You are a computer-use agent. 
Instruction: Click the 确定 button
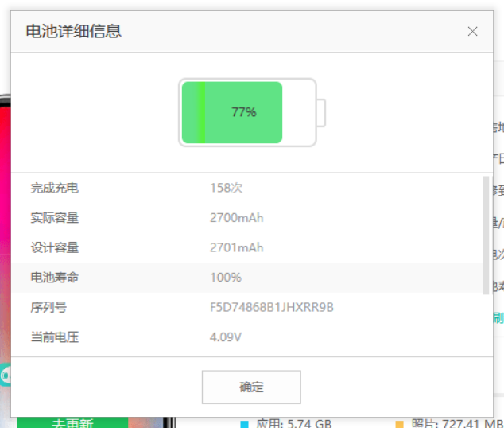pos(251,387)
